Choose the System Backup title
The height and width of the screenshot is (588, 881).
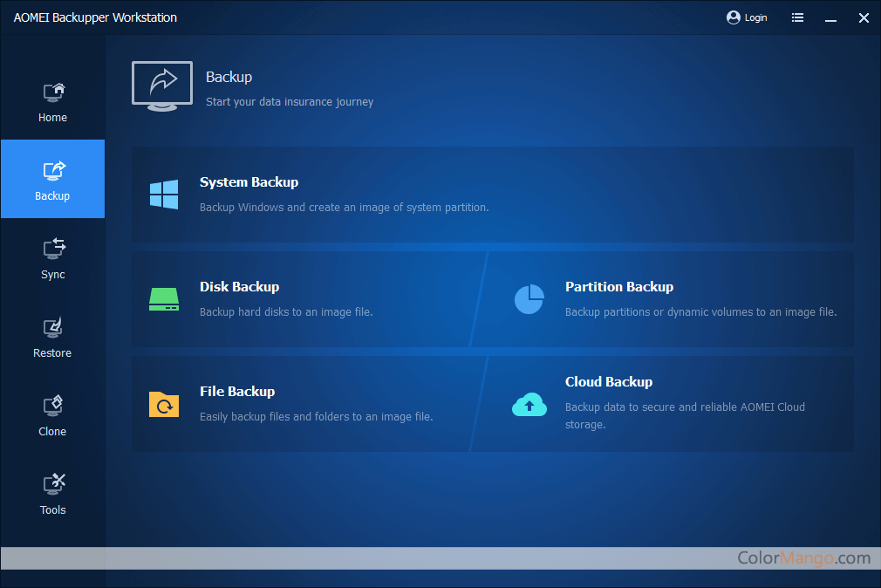tap(249, 182)
